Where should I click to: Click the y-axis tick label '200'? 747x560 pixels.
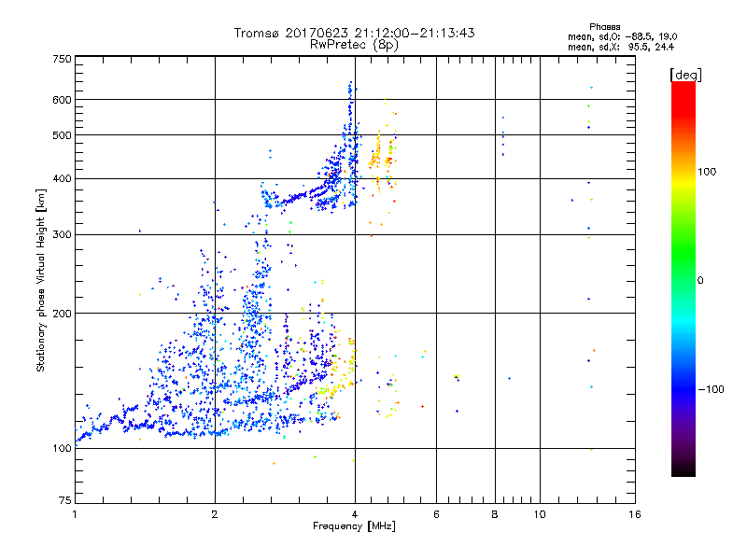62,314
